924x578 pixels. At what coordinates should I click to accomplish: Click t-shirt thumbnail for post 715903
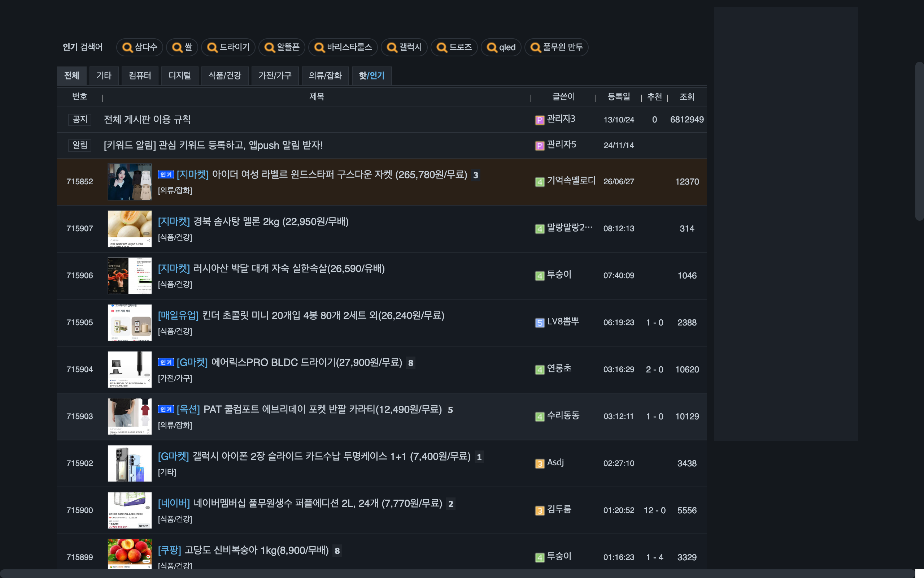click(x=130, y=417)
